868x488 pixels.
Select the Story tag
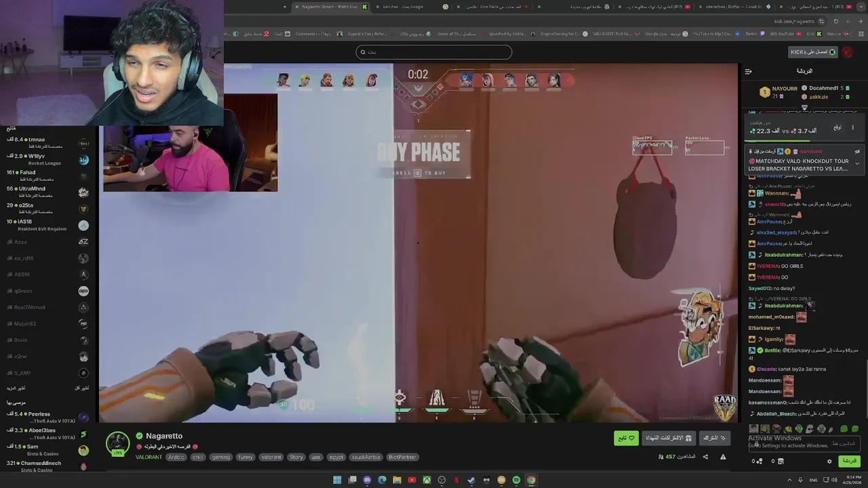[296, 457]
